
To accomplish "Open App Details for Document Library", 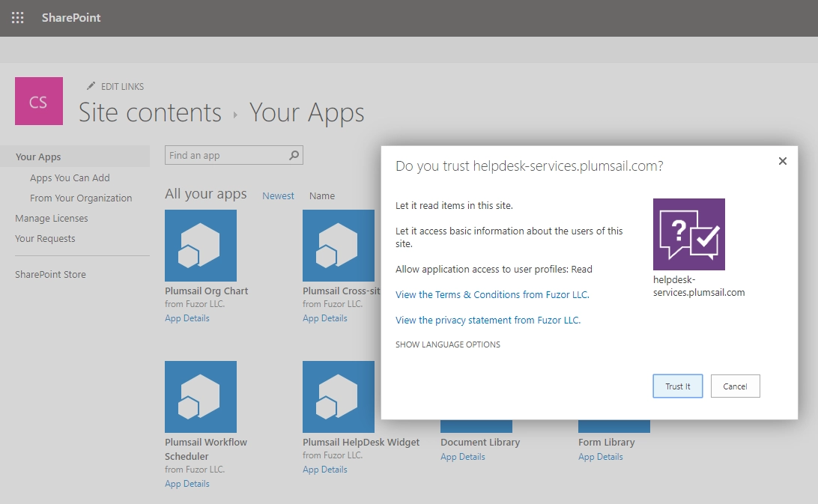I will (x=462, y=457).
